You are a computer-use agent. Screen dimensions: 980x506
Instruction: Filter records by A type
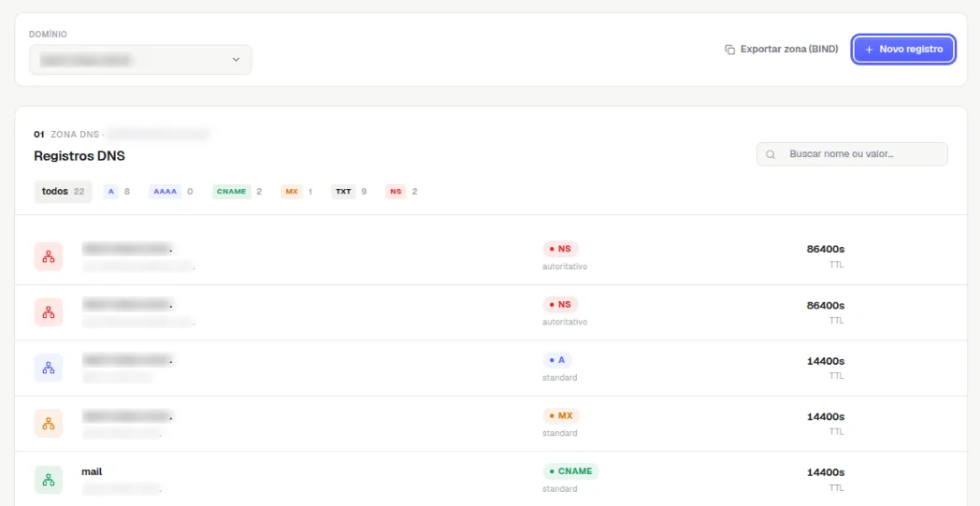coord(117,192)
